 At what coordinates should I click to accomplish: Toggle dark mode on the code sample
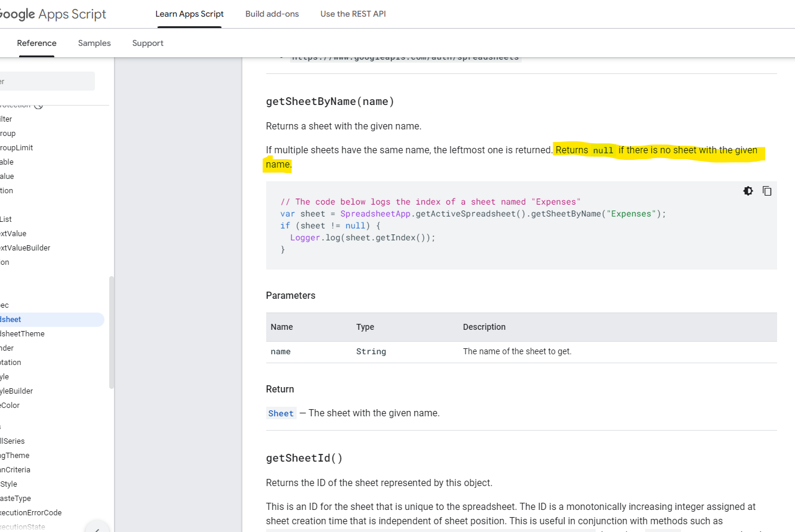pos(748,191)
